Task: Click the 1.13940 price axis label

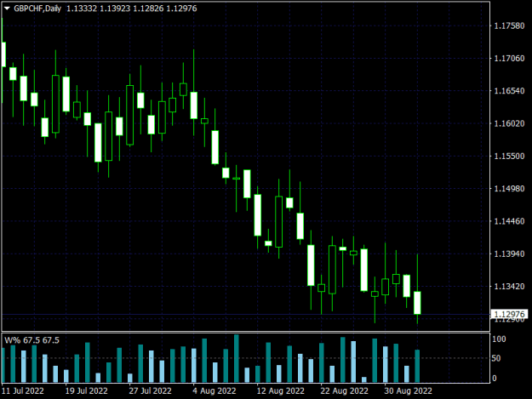Action: click(509, 254)
